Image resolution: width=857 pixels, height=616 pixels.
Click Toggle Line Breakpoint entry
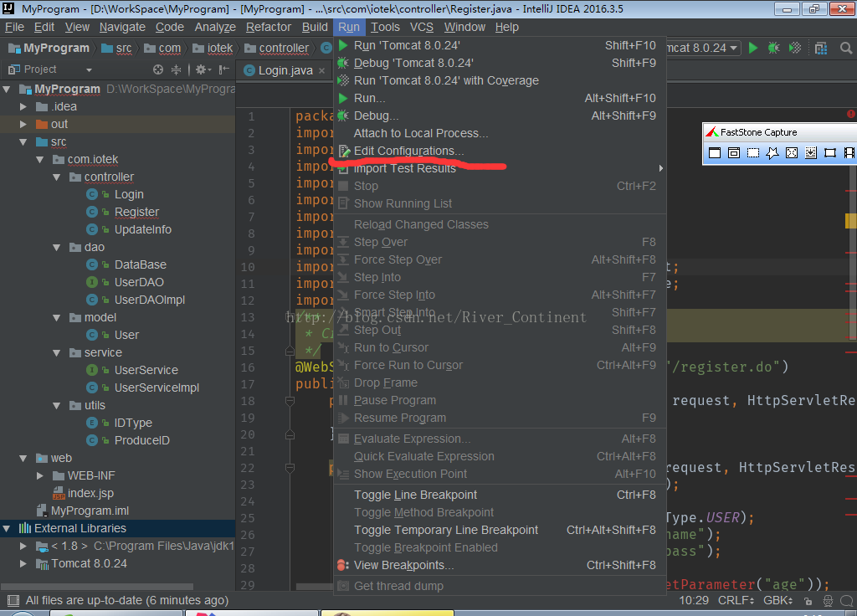pyautogui.click(x=500, y=495)
